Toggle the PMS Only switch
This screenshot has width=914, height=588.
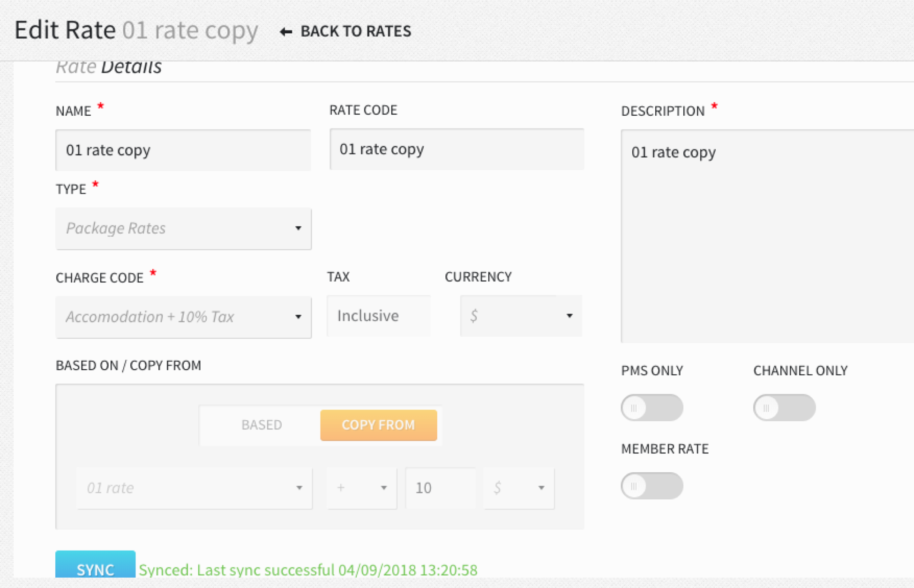coord(652,408)
